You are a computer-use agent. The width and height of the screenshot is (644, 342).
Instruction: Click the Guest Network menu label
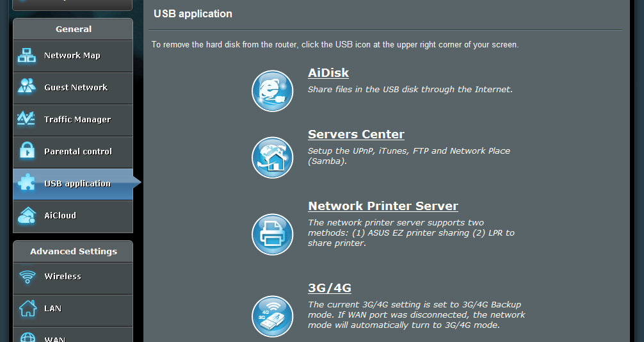click(x=76, y=88)
